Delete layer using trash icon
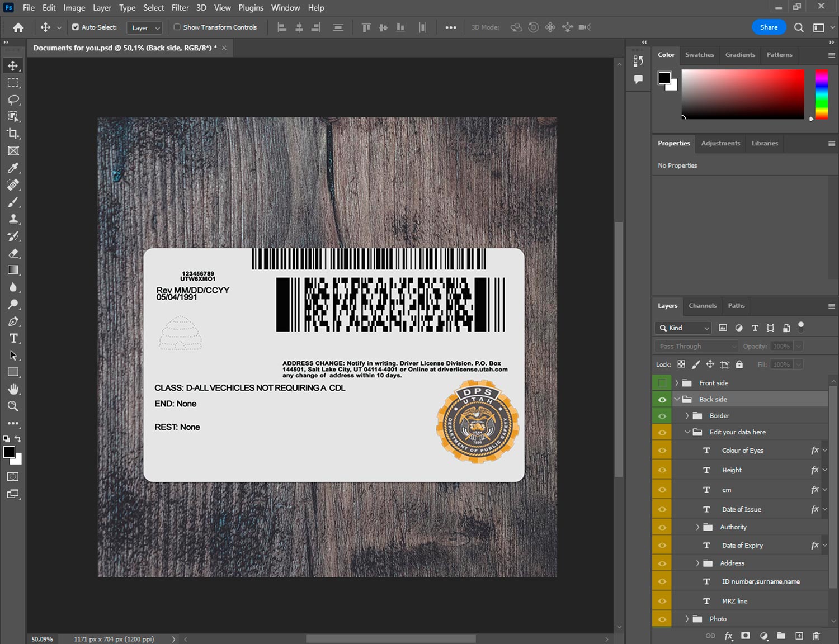The image size is (839, 644). click(x=816, y=636)
